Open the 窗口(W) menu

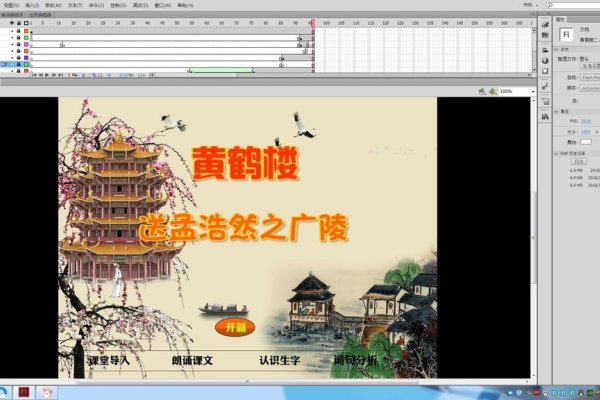pos(163,5)
